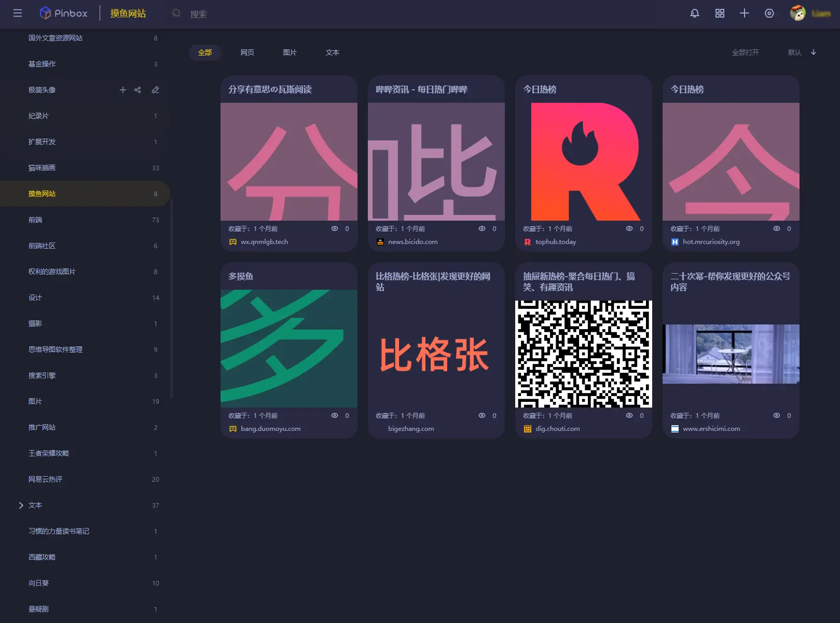Select the 网页 filter tab
Viewport: 840px width, 623px height.
pyautogui.click(x=247, y=52)
